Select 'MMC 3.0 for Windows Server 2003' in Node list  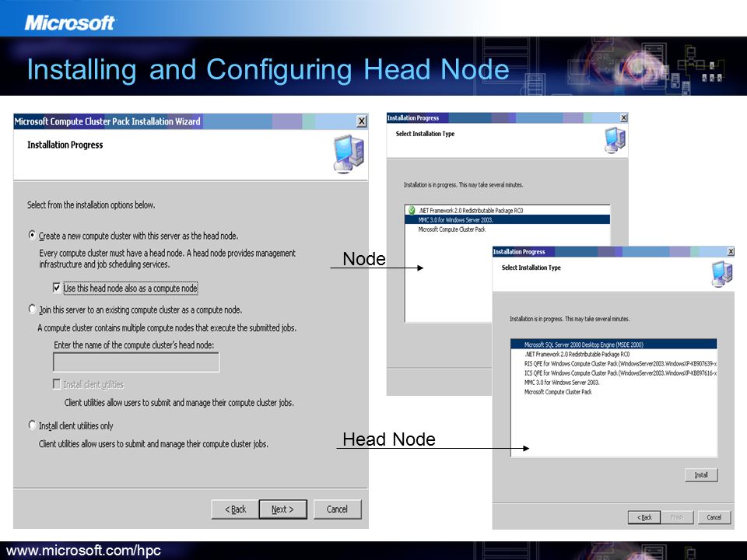coord(507,219)
